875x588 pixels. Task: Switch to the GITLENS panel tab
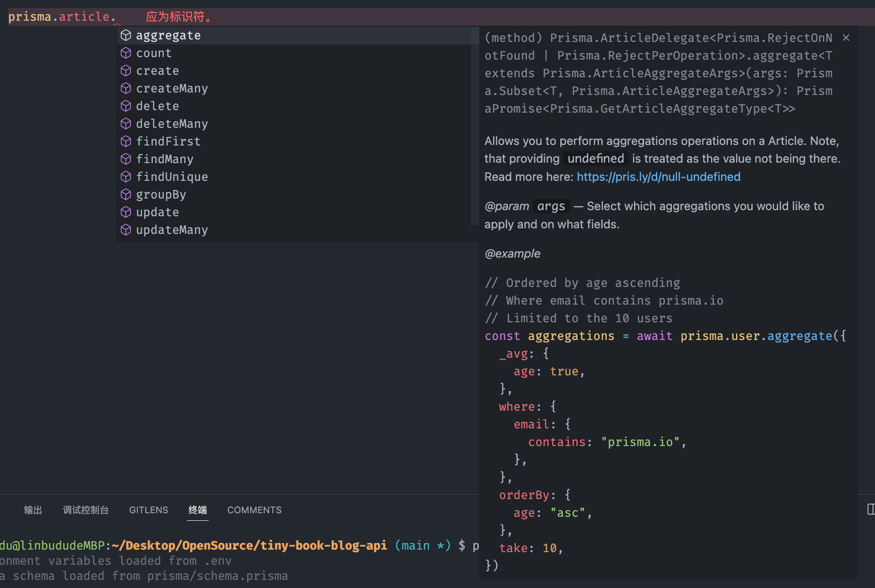click(149, 510)
